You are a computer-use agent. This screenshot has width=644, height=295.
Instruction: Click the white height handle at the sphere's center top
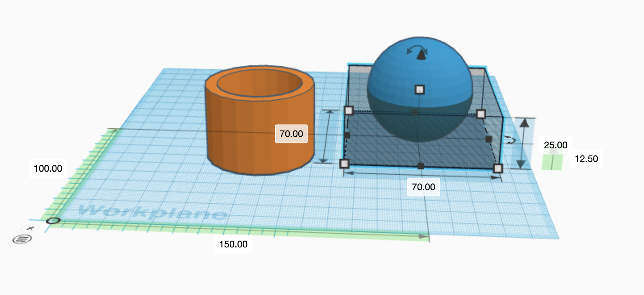(x=420, y=89)
